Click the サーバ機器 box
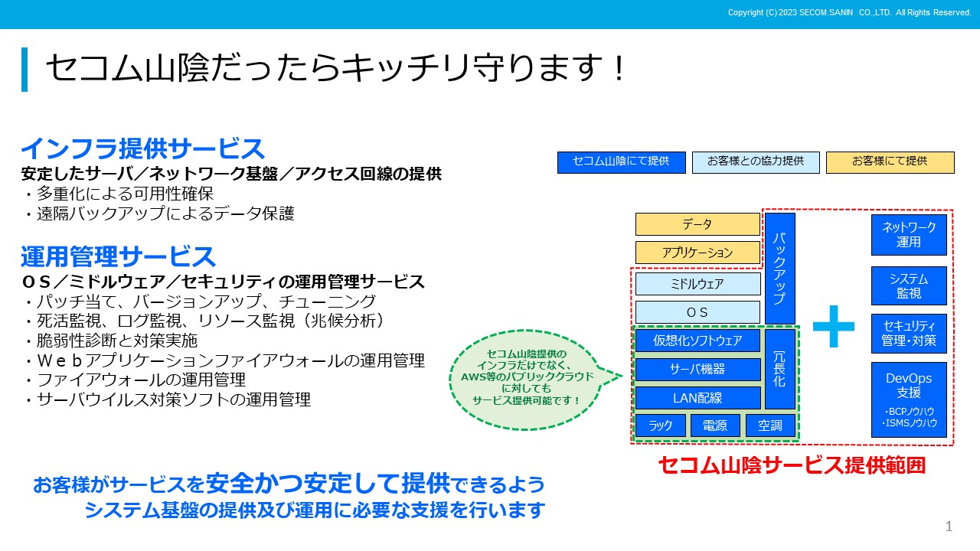The width and height of the screenshot is (980, 551). tap(697, 369)
